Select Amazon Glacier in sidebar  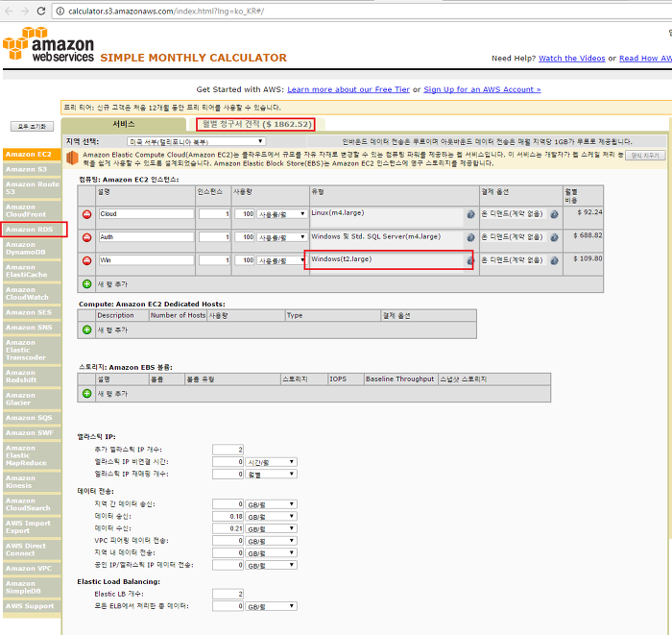tap(32, 399)
